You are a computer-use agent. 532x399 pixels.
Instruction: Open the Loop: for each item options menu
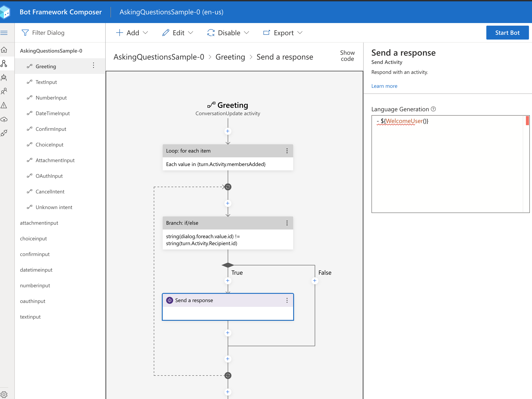(x=287, y=151)
